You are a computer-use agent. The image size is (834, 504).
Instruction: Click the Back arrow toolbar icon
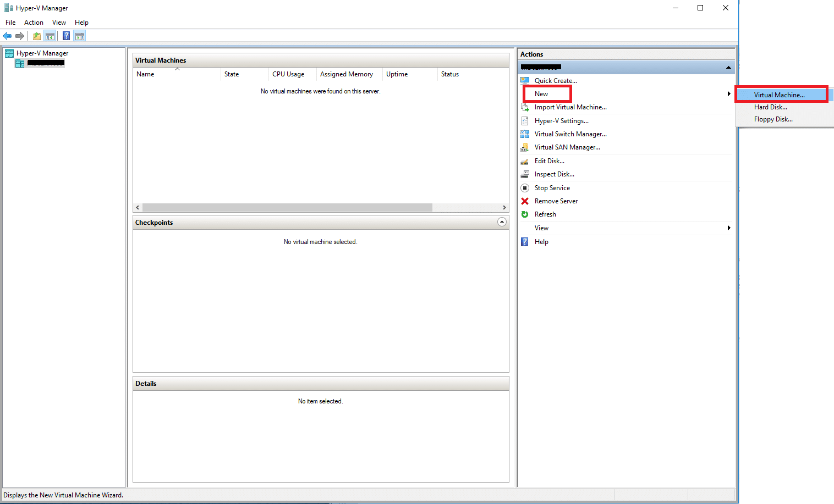pos(7,36)
